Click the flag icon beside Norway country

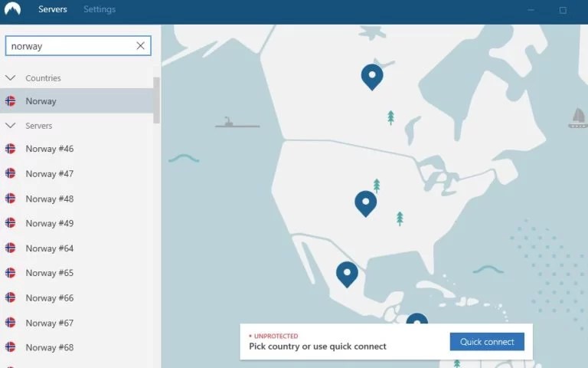[x=11, y=101]
